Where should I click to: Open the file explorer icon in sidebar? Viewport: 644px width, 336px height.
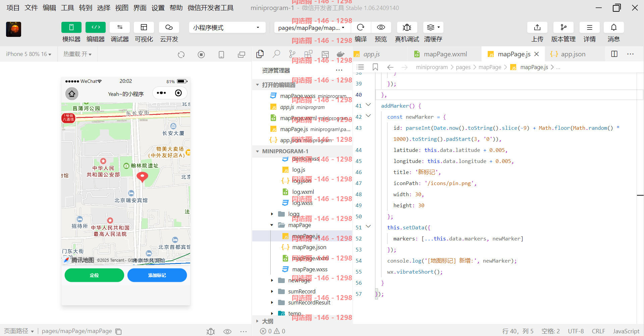pos(260,54)
